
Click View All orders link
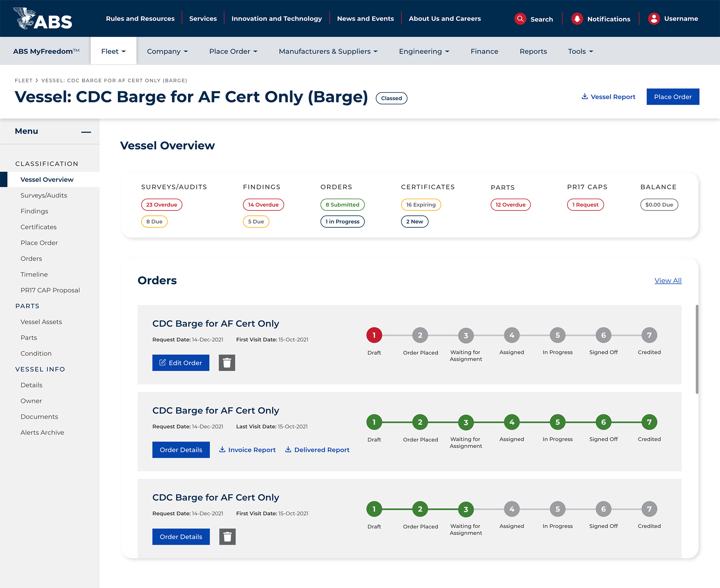[x=668, y=280]
